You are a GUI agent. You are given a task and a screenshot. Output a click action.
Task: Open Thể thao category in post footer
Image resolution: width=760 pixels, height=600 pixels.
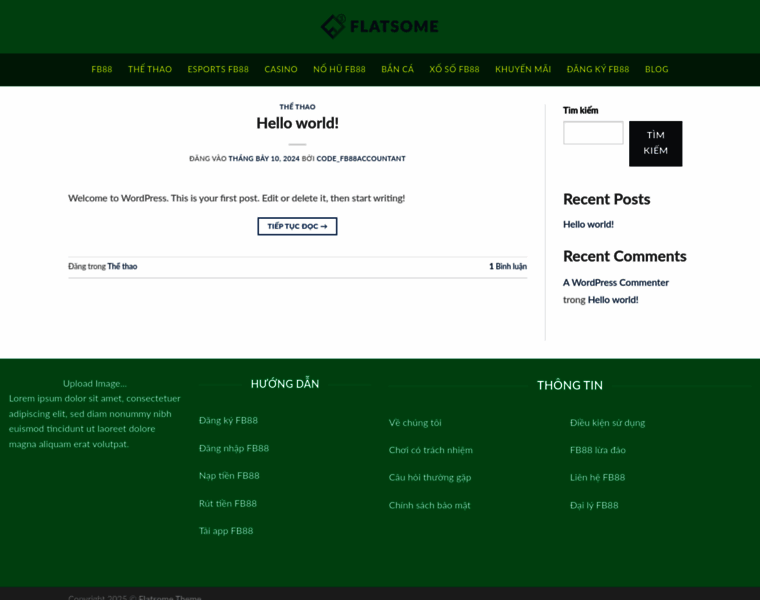pos(122,267)
